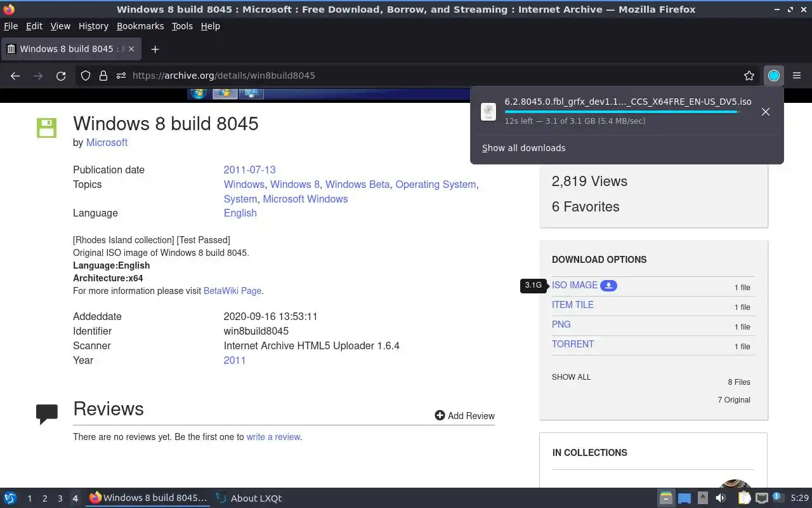Click the download arrow badge beside ISO IMAGE
This screenshot has height=508, width=812.
(608, 286)
